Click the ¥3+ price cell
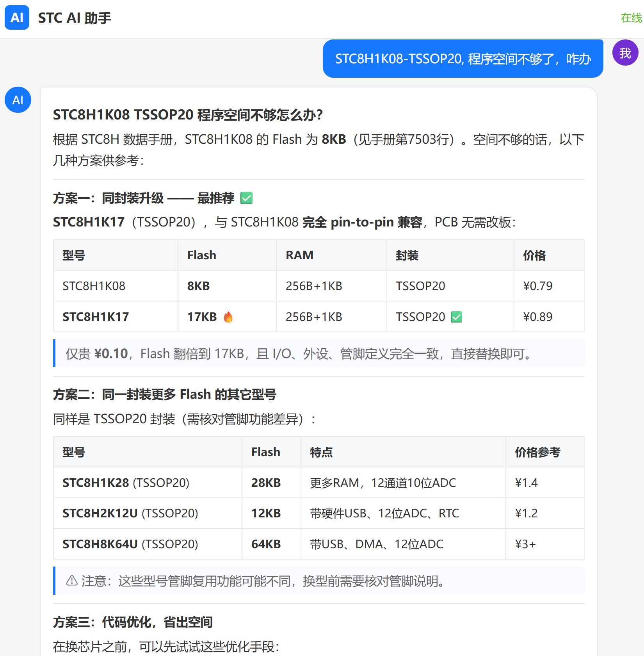Viewport: 644px width, 656px height. [x=545, y=544]
